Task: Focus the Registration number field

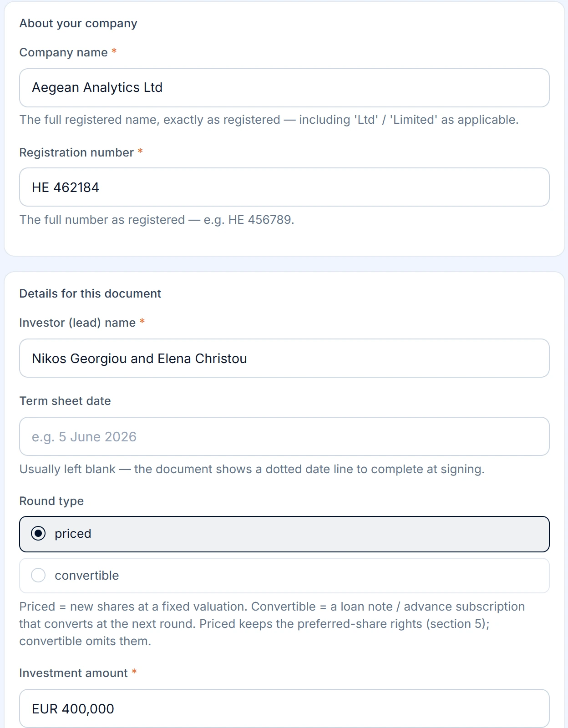Action: (284, 187)
